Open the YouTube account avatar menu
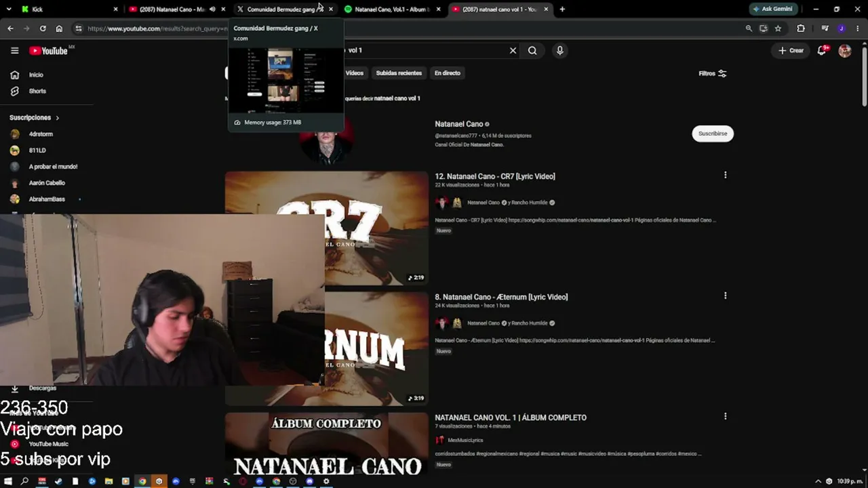The image size is (868, 488). tap(844, 51)
